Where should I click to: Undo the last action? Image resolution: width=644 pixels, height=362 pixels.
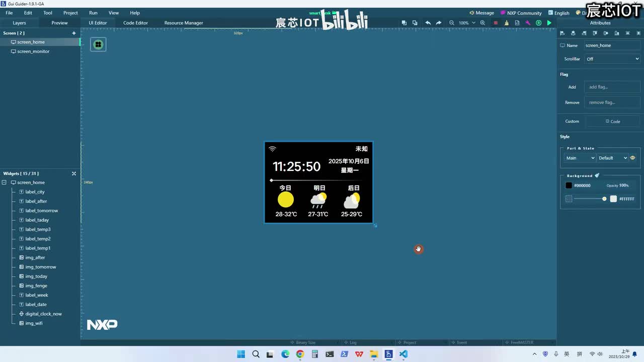click(x=428, y=23)
